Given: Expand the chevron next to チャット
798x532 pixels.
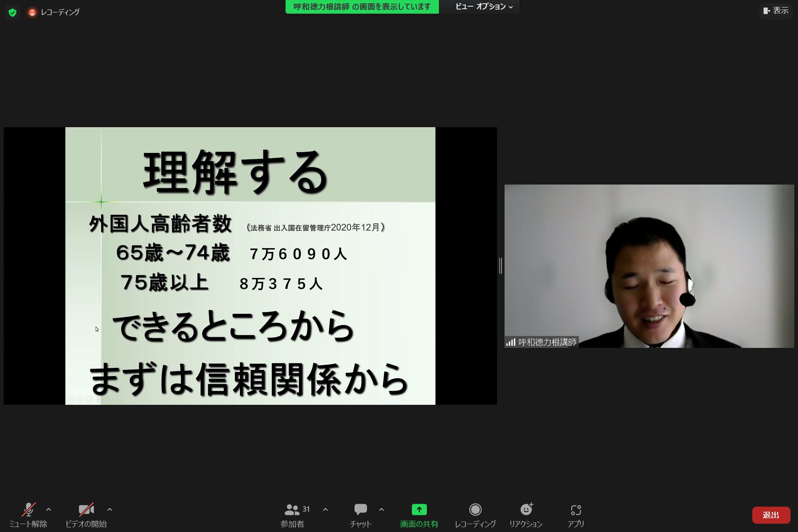Looking at the screenshot, I should click(382, 510).
